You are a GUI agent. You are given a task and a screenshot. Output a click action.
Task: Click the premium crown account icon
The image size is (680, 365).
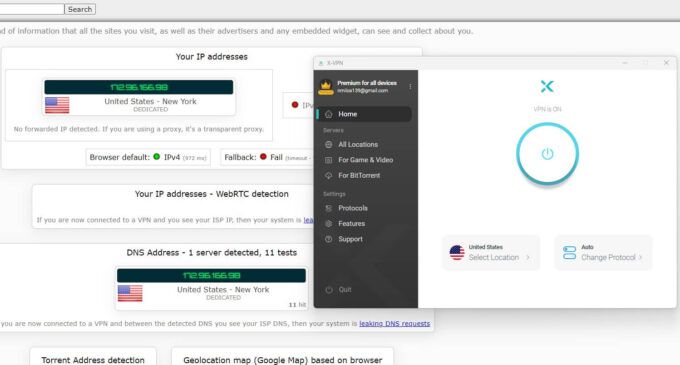[x=326, y=87]
